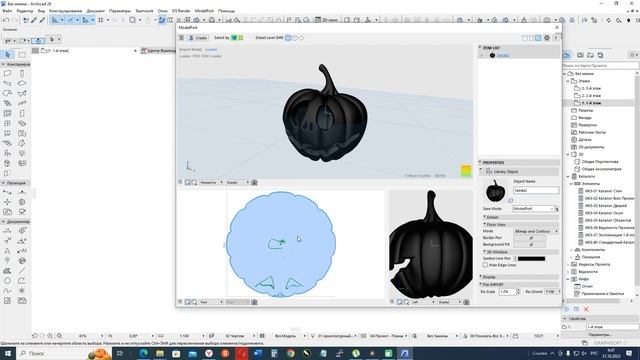Screen dimensions: 640x360
Task: Open the Re-Orient dropdown
Action: [553, 292]
